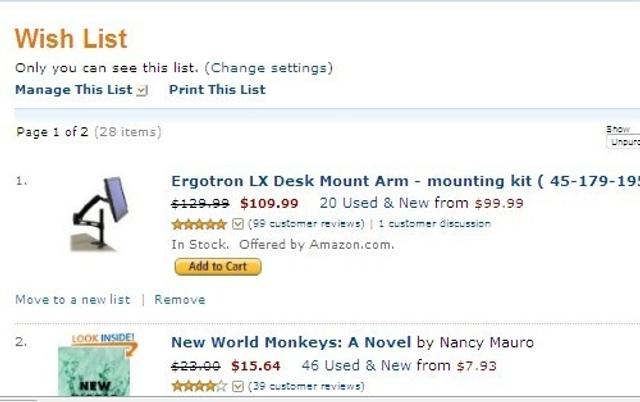640x402 pixels.
Task: Click Print This List
Action: coord(217,90)
